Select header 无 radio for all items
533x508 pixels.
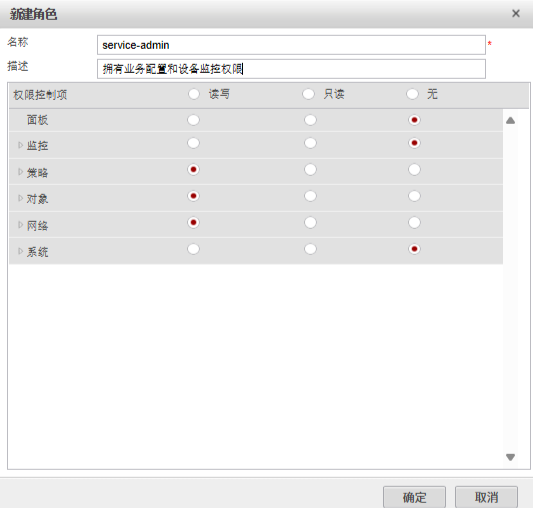412,94
